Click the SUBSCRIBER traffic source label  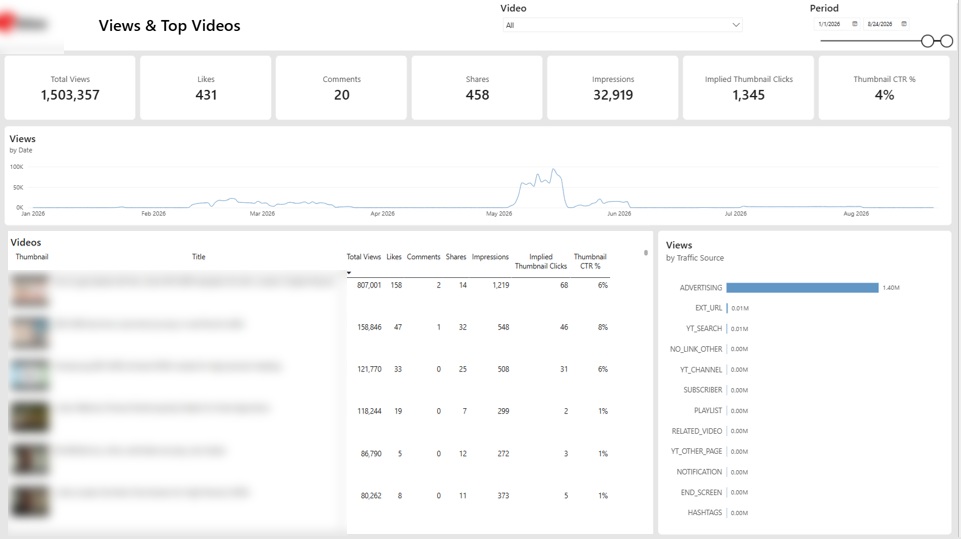(703, 390)
